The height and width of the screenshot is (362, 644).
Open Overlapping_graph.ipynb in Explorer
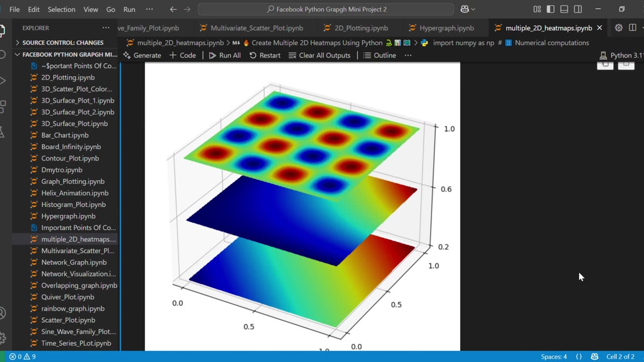pyautogui.click(x=79, y=286)
